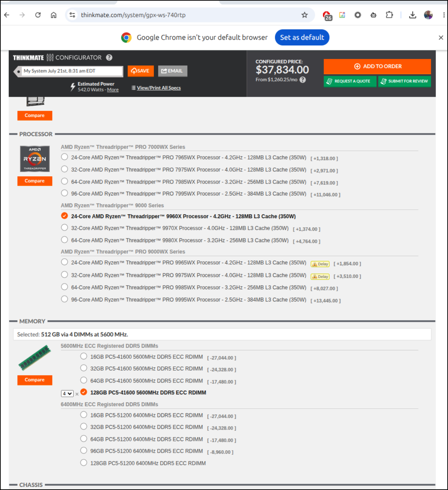The width and height of the screenshot is (448, 490).
Task: Click the address bar URL
Action: [133, 15]
